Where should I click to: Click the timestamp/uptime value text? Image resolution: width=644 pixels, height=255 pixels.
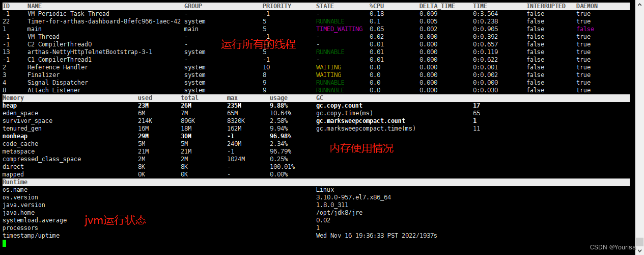[x=377, y=236]
